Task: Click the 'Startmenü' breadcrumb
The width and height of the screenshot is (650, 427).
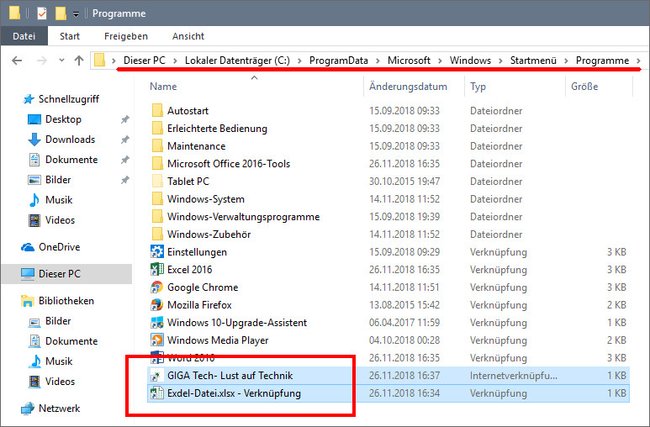Action: [x=533, y=61]
